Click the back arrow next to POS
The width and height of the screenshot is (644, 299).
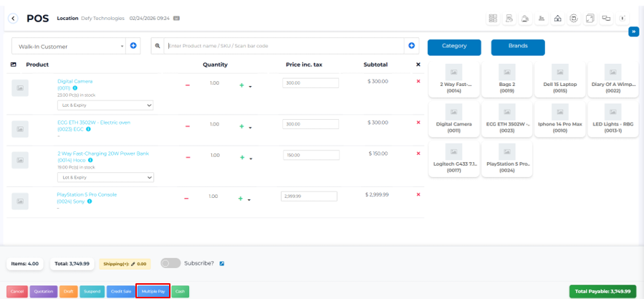click(x=13, y=19)
